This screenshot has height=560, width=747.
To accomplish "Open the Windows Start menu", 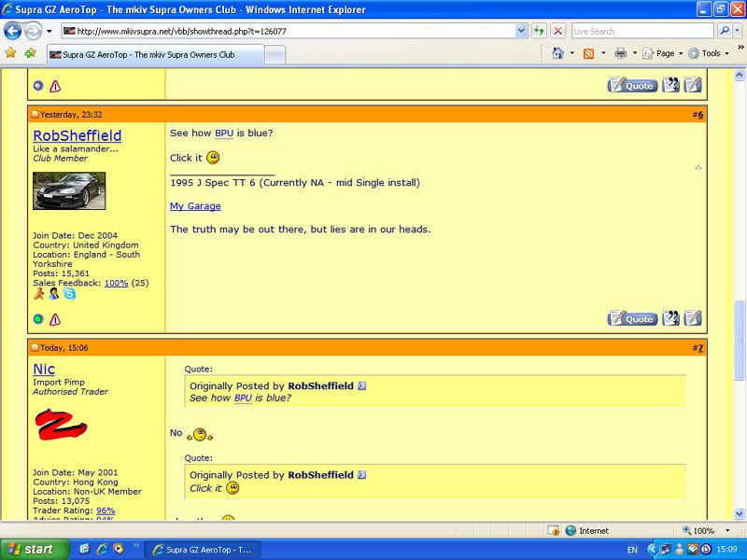I will pyautogui.click(x=34, y=550).
